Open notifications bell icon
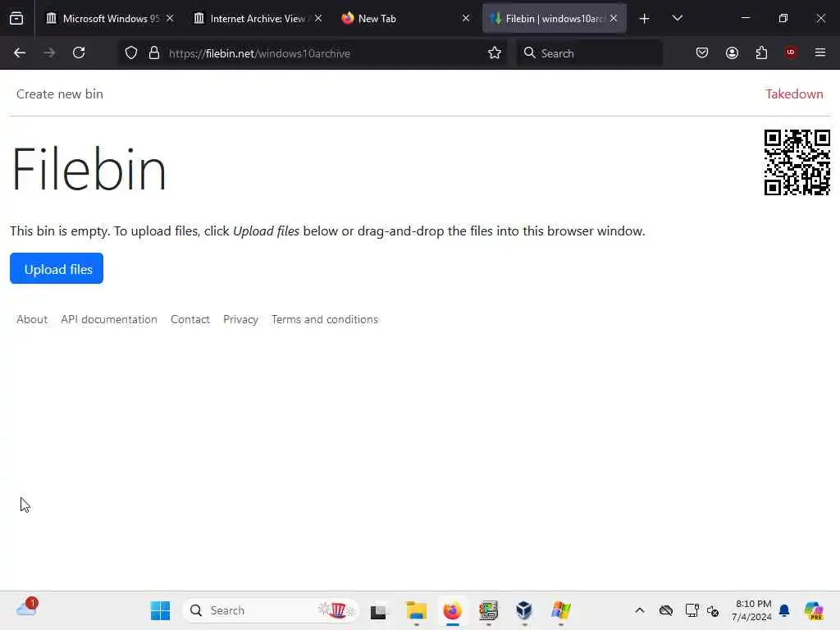 (784, 610)
